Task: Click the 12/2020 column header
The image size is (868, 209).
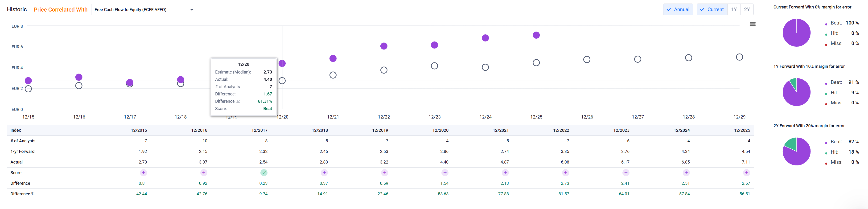Action: [440, 130]
